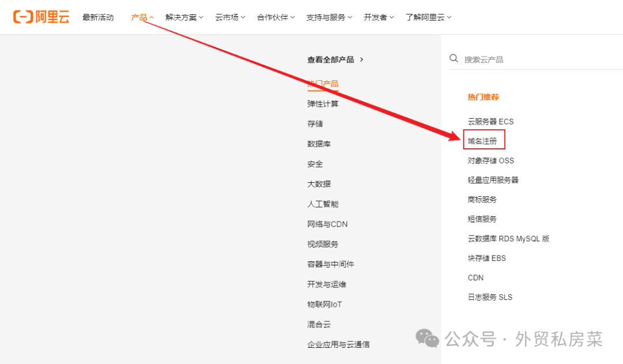Click the 日志服务 SLS link
This screenshot has height=364, width=623.
tap(489, 297)
